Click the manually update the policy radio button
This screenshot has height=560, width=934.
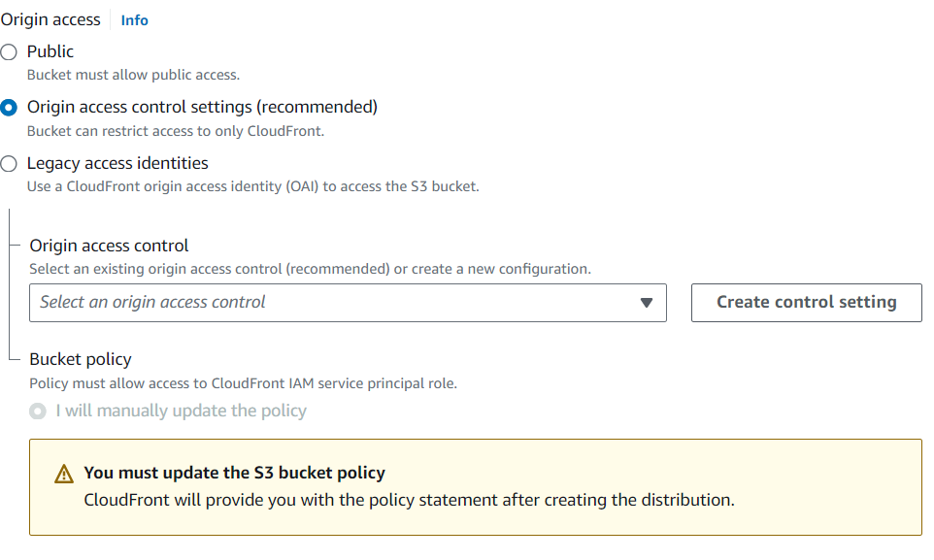pos(38,412)
